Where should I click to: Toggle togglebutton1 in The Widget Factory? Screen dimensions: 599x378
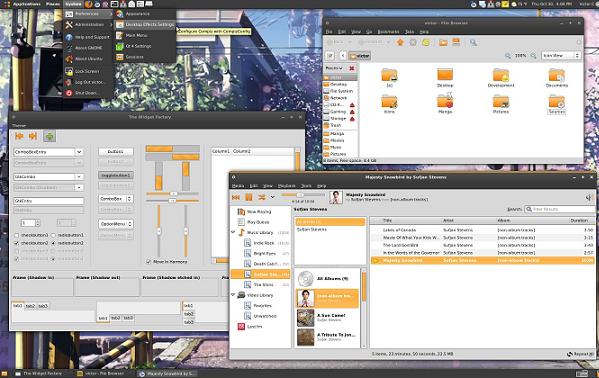point(116,175)
